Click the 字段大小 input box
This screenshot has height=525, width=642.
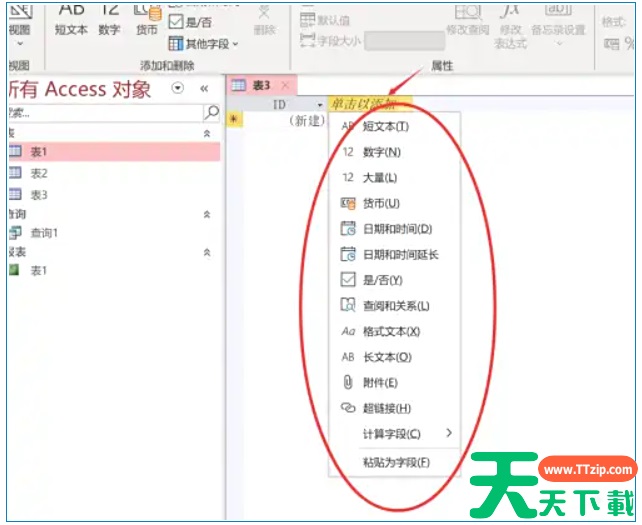click(405, 41)
